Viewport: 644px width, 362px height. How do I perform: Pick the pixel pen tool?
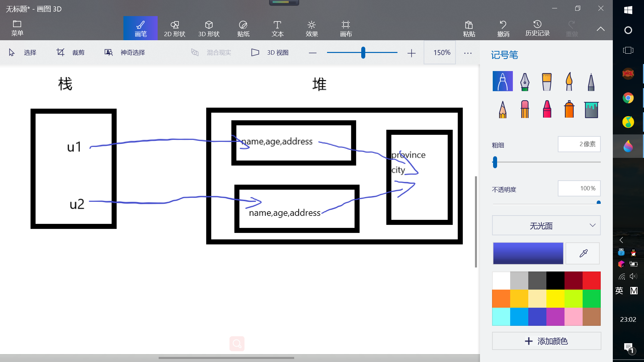point(591,81)
